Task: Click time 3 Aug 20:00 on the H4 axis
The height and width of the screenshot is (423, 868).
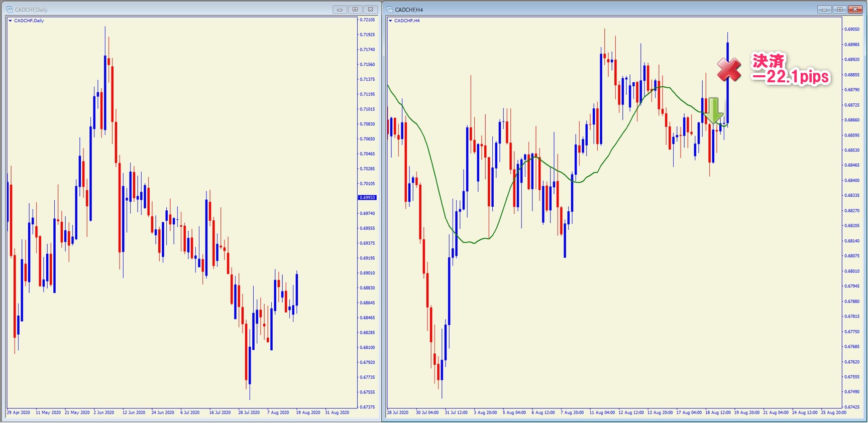Action: (x=485, y=412)
